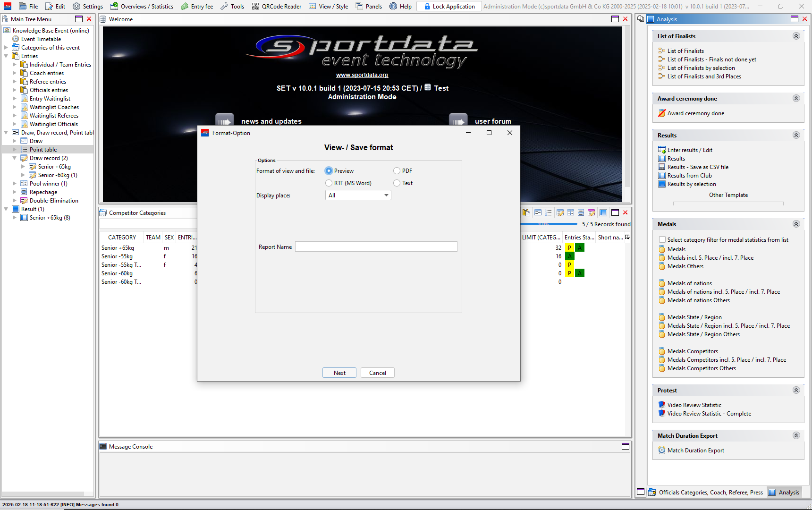This screenshot has width=812, height=510.
Task: Click the Medals of nations medal icon
Action: click(662, 283)
